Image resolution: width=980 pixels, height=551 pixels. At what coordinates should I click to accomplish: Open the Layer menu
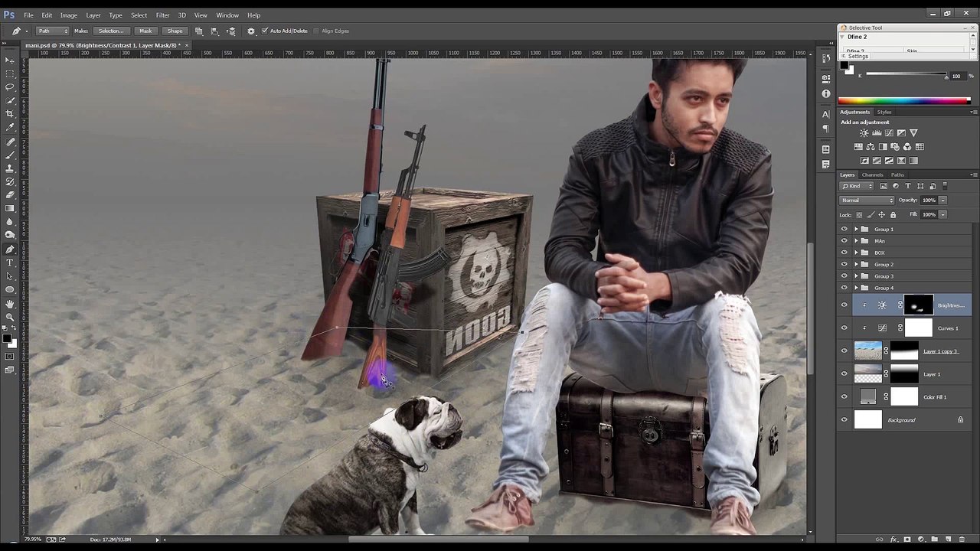pyautogui.click(x=93, y=15)
